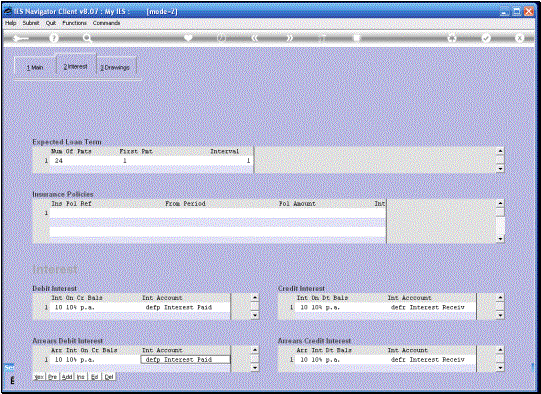Screen dimensions: 541x394
Task: Click Insurance Policies scroll down arrow
Action: tap(500, 239)
